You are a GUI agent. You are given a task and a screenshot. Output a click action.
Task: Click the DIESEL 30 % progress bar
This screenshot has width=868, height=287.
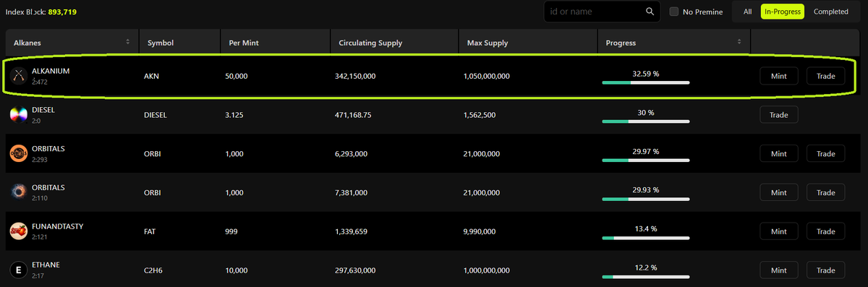click(645, 121)
